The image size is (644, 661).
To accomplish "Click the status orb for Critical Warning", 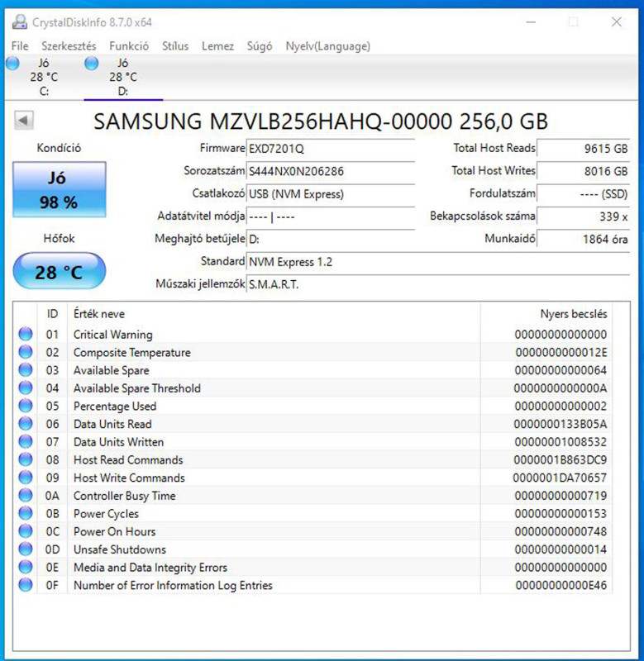I will [x=26, y=334].
